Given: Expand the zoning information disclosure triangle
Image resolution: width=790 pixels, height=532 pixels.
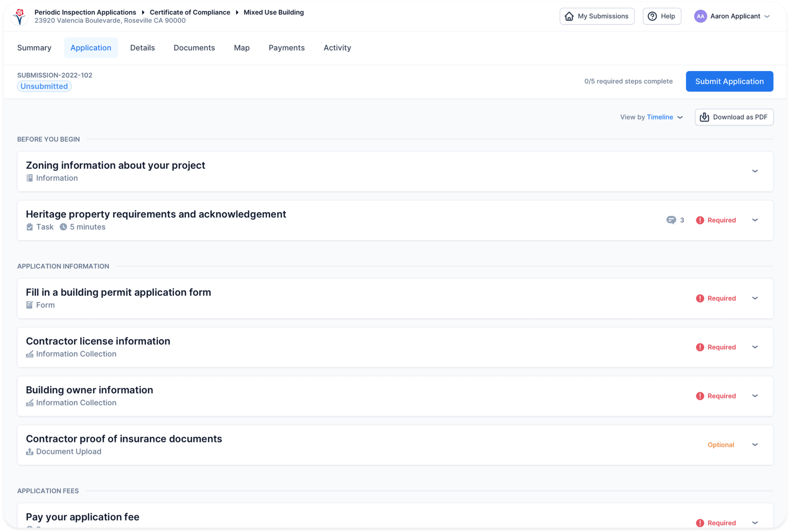Looking at the screenshot, I should click(755, 171).
